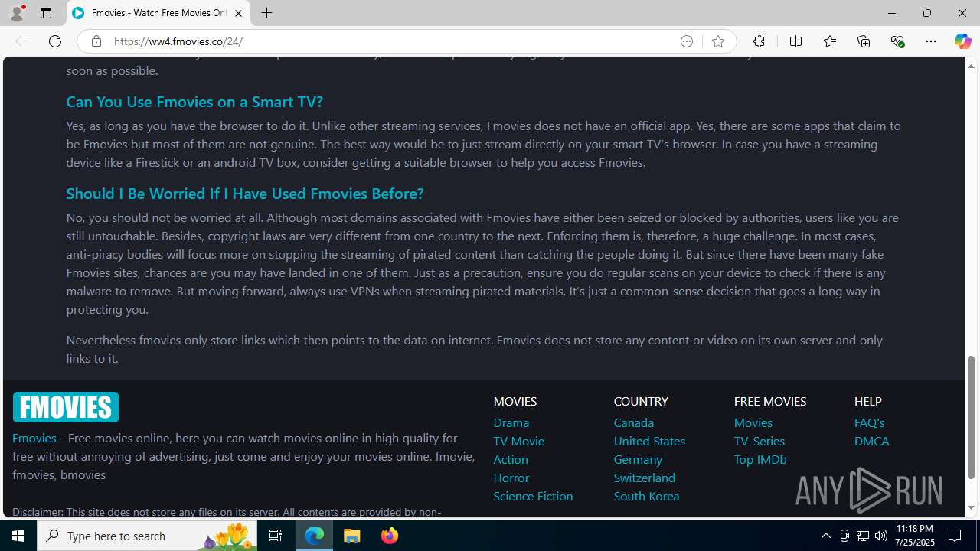The height and width of the screenshot is (551, 980).
Task: Click the MOVIES footer column heading
Action: (x=515, y=401)
